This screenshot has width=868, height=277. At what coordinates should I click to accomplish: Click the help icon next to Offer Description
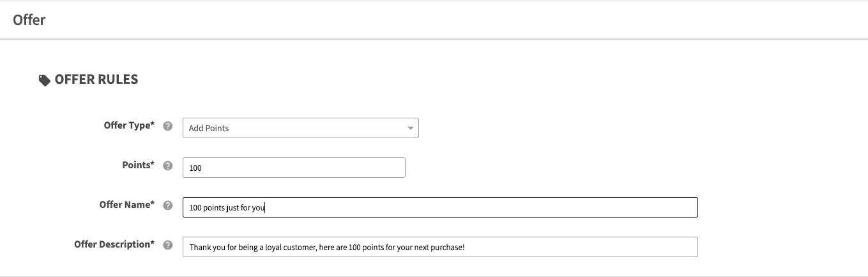point(168,245)
